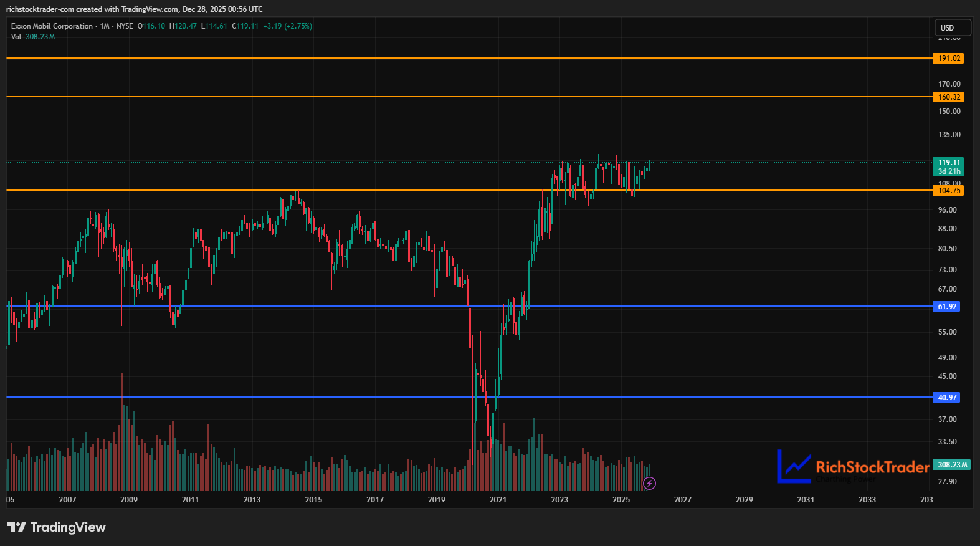Click the Vol indicator legend label

click(x=16, y=37)
